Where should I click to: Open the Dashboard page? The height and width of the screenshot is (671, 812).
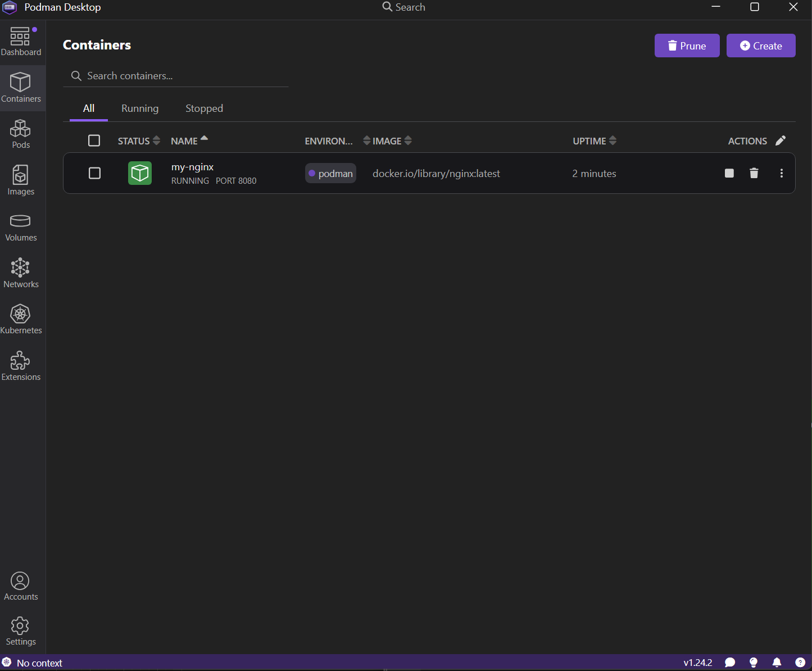click(x=21, y=41)
